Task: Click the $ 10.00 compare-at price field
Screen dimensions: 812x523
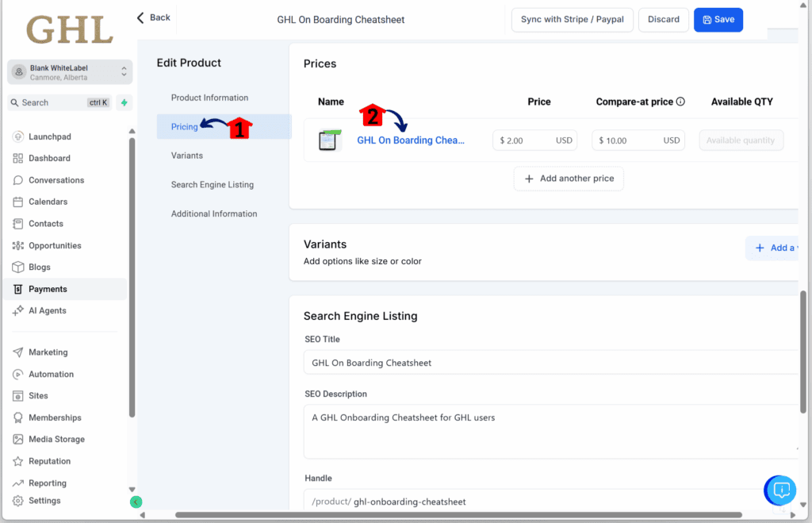Action: 638,140
